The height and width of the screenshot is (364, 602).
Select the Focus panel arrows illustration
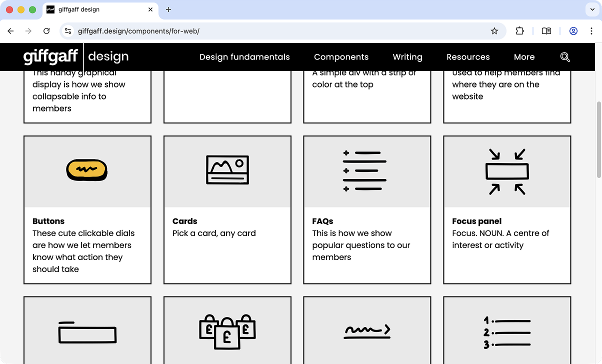pos(507,171)
